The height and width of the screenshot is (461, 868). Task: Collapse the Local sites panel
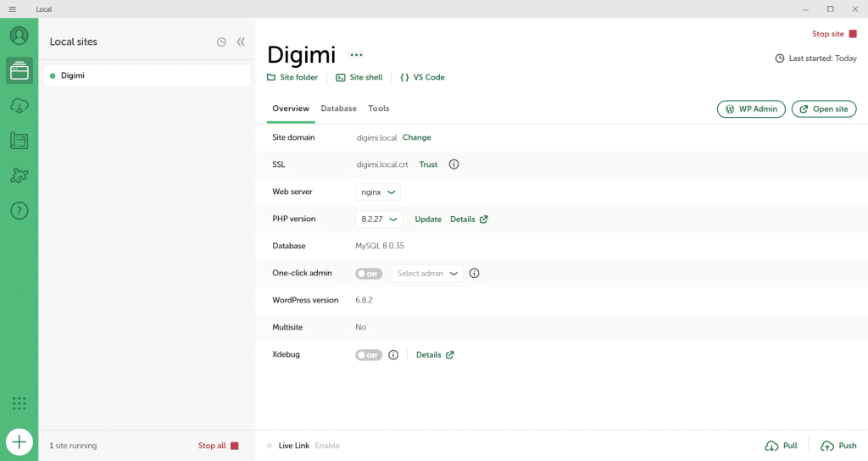pos(241,42)
